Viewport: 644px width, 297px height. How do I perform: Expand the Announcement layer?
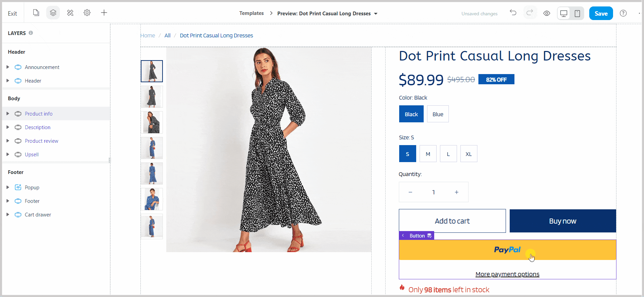pyautogui.click(x=8, y=67)
